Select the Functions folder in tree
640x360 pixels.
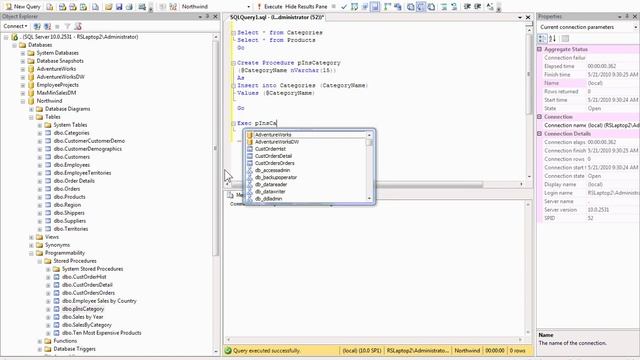[x=65, y=341]
